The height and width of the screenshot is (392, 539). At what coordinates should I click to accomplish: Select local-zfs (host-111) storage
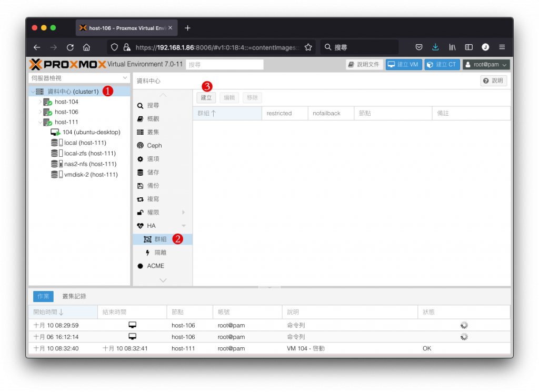point(90,154)
